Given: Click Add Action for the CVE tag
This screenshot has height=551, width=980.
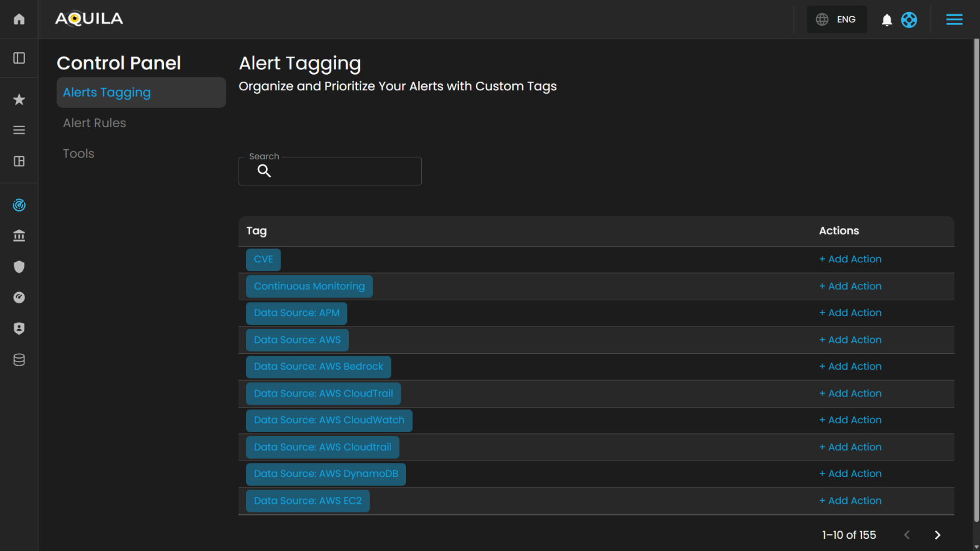Looking at the screenshot, I should tap(850, 259).
